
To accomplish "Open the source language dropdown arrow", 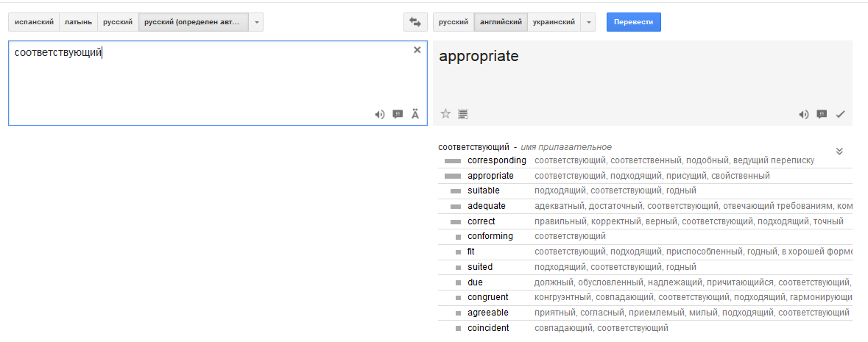I will pos(256,22).
